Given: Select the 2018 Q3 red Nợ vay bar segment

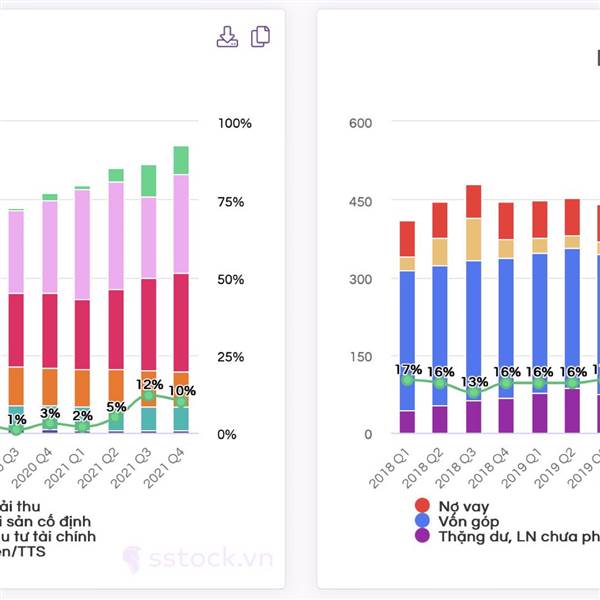Looking at the screenshot, I should [x=474, y=202].
